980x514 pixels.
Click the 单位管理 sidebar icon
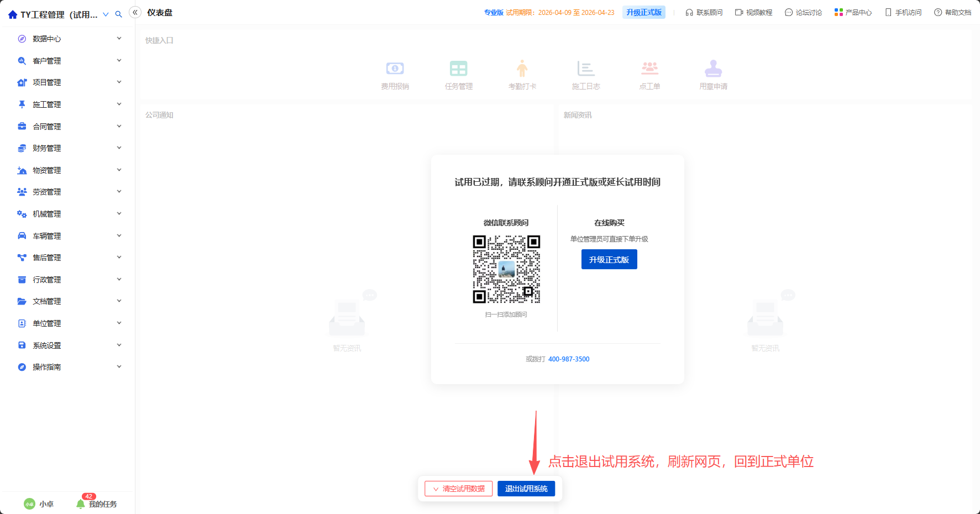22,323
